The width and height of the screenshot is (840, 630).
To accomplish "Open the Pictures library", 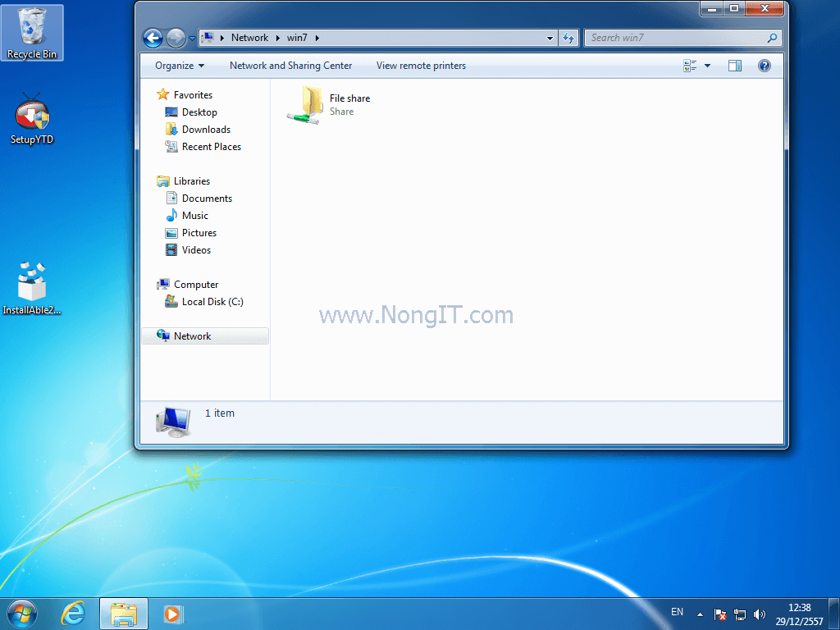I will coord(199,232).
